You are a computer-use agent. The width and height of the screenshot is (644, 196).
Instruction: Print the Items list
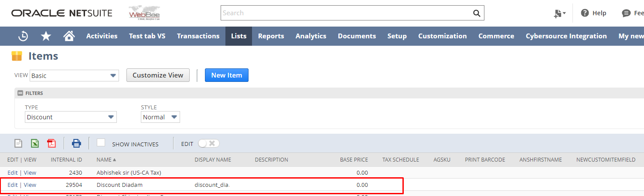point(76,143)
